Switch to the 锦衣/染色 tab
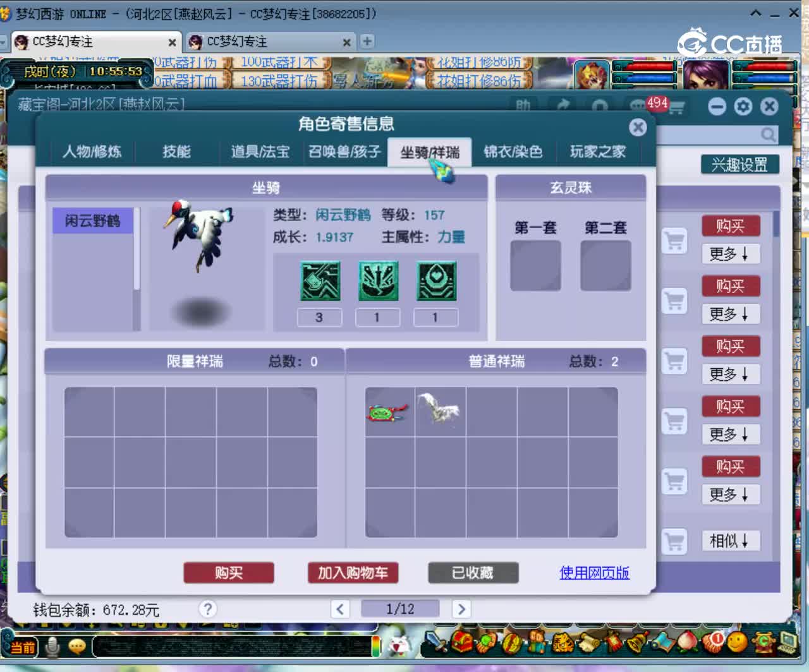The width and height of the screenshot is (809, 672). click(513, 152)
